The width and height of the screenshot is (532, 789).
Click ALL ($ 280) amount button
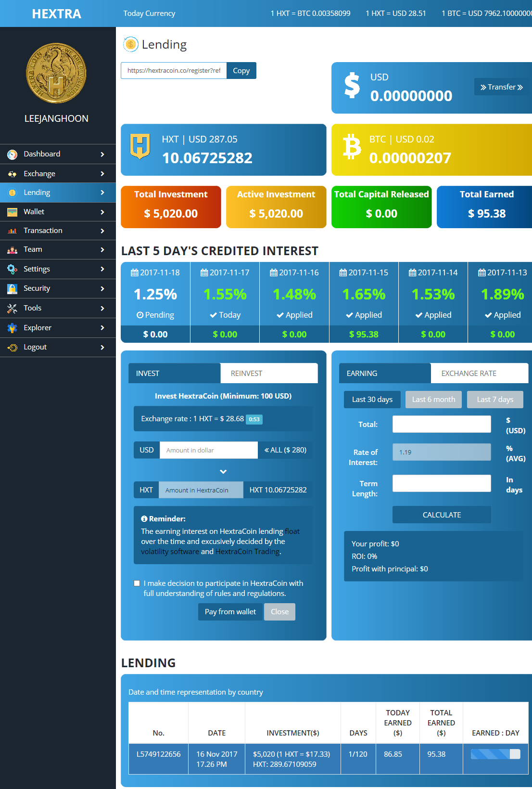pos(285,450)
